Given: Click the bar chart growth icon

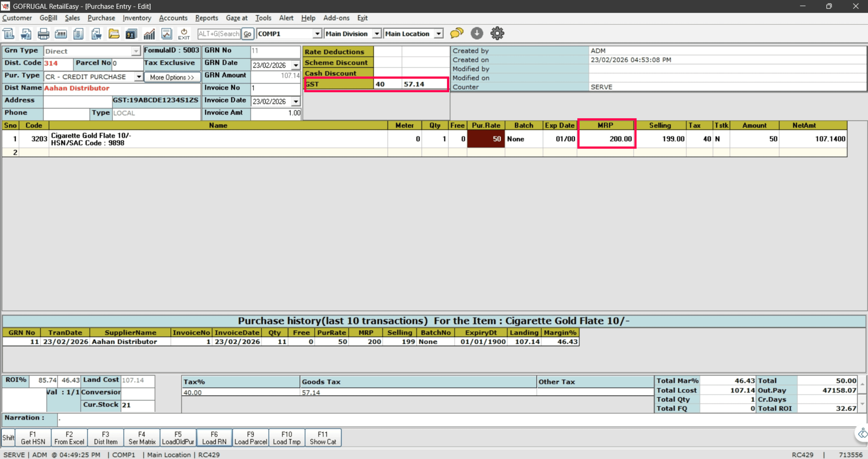Looking at the screenshot, I should point(149,34).
